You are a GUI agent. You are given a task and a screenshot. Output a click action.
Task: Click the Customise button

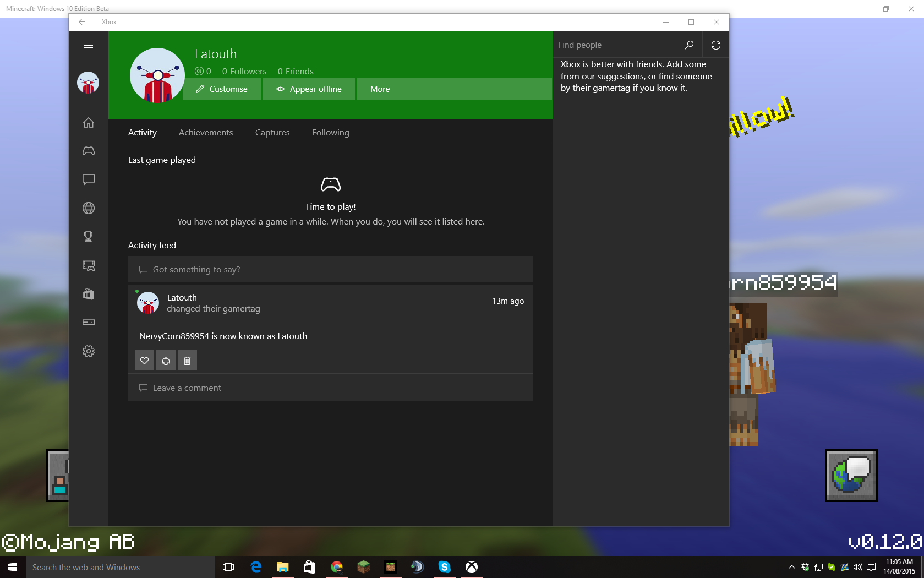pos(222,89)
